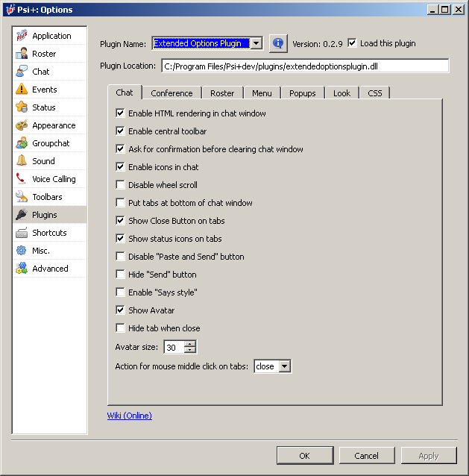The height and width of the screenshot is (476, 469).
Task: Expand the Plugin Name dropdown
Action: (256, 43)
